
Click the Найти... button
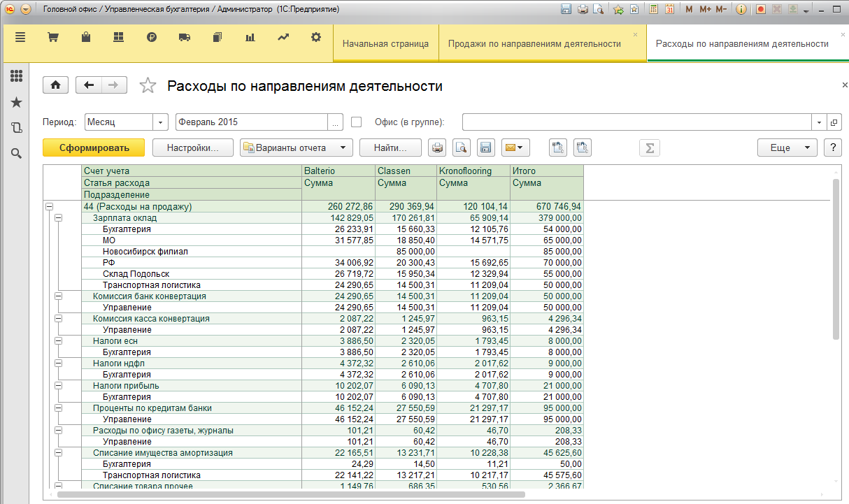click(390, 147)
